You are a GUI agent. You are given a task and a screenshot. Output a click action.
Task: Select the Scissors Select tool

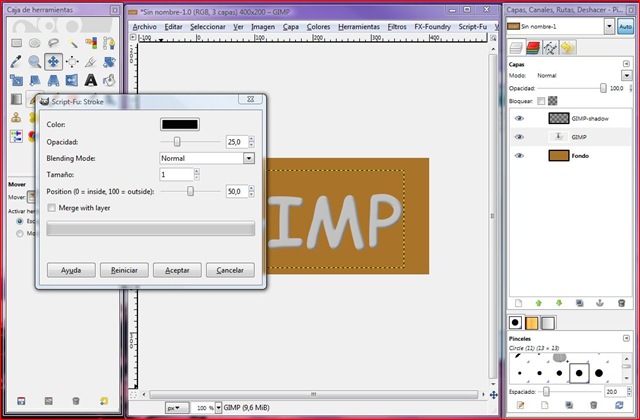pos(109,43)
